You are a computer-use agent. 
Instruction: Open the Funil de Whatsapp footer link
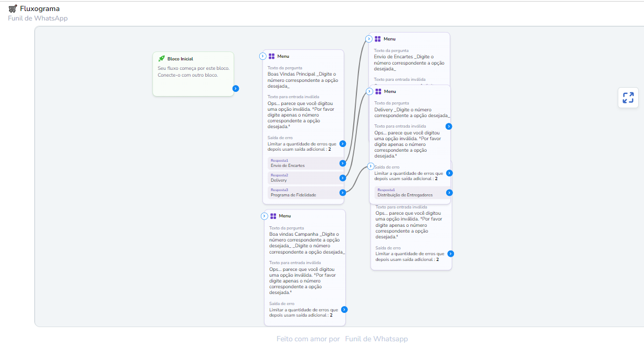pos(376,339)
